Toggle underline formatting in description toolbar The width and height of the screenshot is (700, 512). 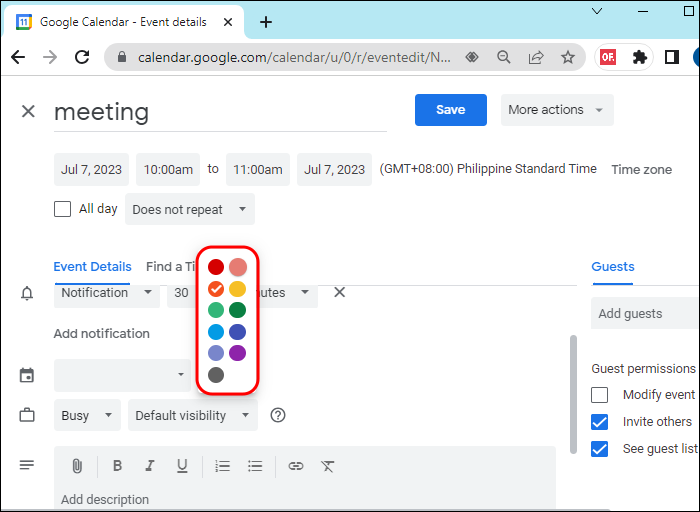click(182, 466)
